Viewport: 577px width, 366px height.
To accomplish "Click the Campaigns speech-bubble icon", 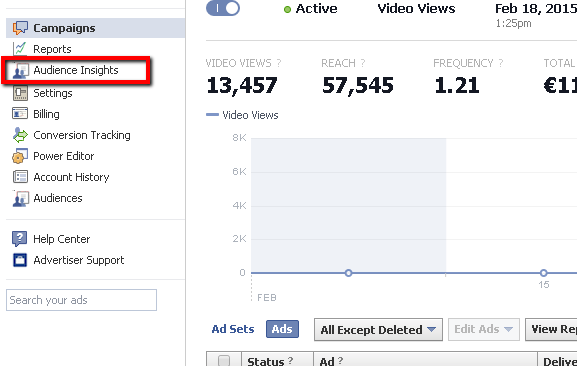I will click(x=20, y=28).
